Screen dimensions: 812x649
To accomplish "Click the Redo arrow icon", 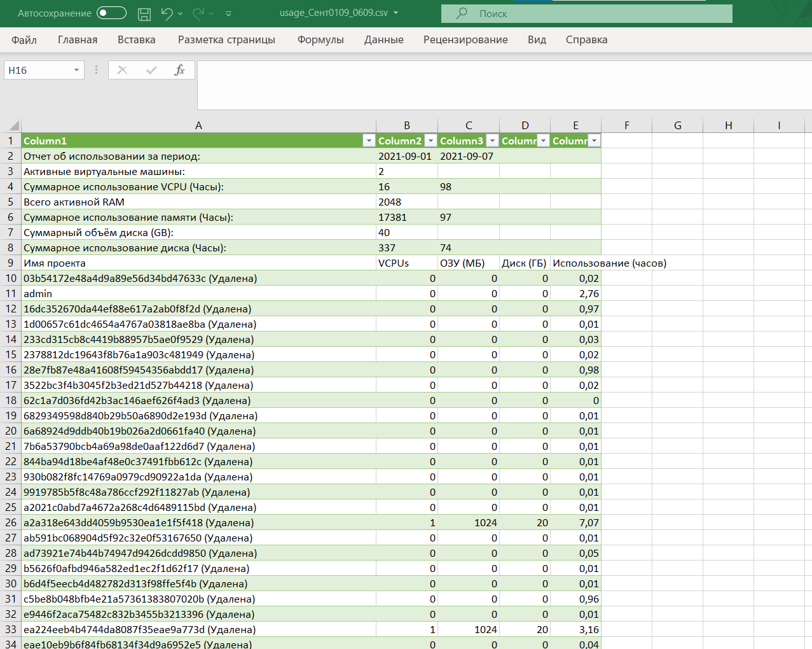I will coord(198,13).
